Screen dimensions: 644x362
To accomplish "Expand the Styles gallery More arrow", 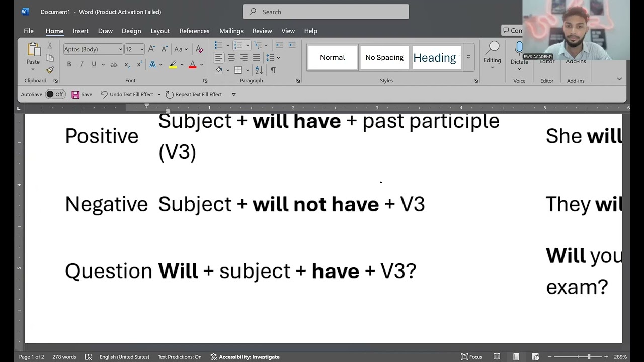I will (468, 57).
